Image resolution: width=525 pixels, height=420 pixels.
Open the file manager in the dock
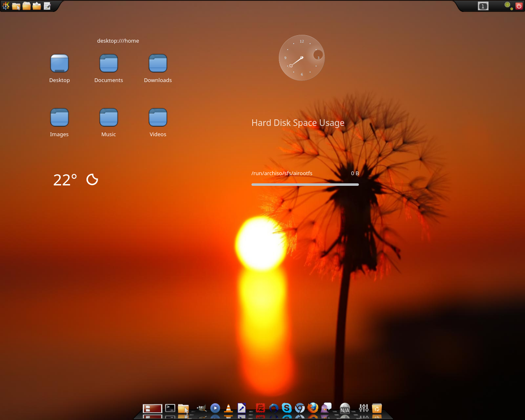click(183, 409)
